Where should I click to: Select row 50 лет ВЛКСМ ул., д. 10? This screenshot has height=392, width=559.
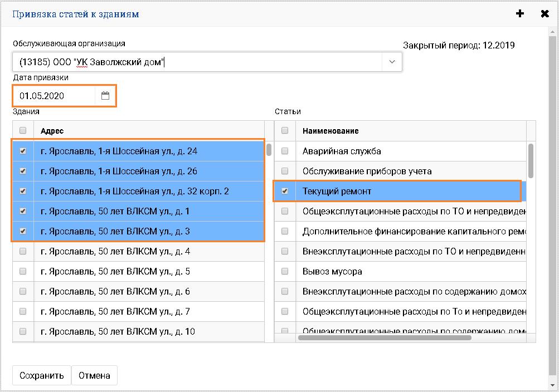[x=118, y=331]
